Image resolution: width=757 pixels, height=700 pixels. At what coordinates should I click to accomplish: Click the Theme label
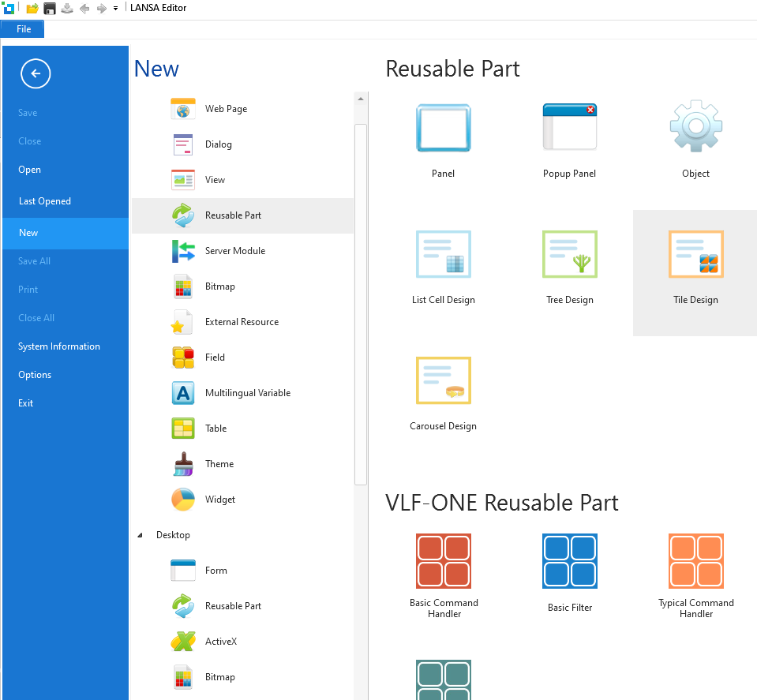[219, 463]
